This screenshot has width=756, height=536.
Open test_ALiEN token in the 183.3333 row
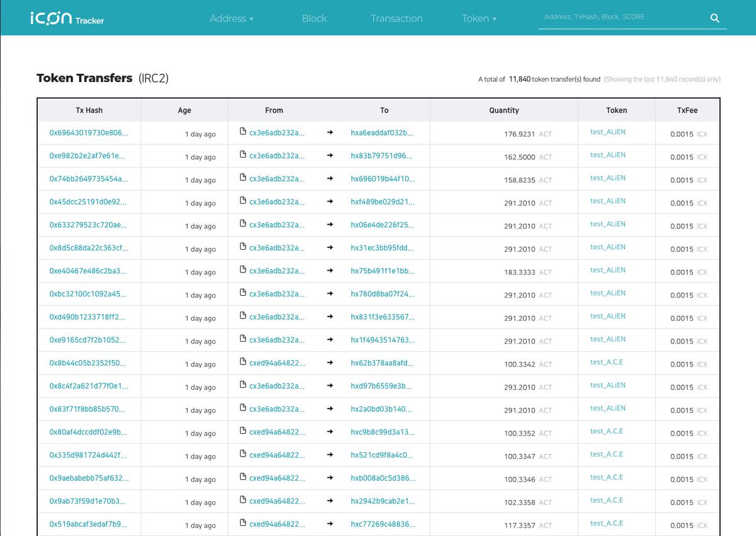click(608, 271)
